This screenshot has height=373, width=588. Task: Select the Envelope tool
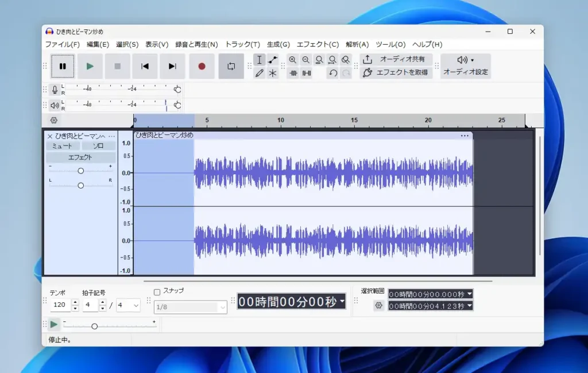tap(273, 59)
